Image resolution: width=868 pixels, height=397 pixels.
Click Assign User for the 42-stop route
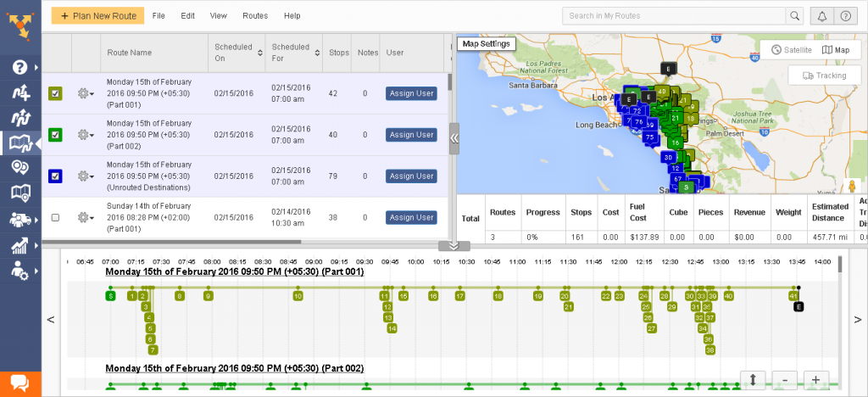pyautogui.click(x=411, y=93)
